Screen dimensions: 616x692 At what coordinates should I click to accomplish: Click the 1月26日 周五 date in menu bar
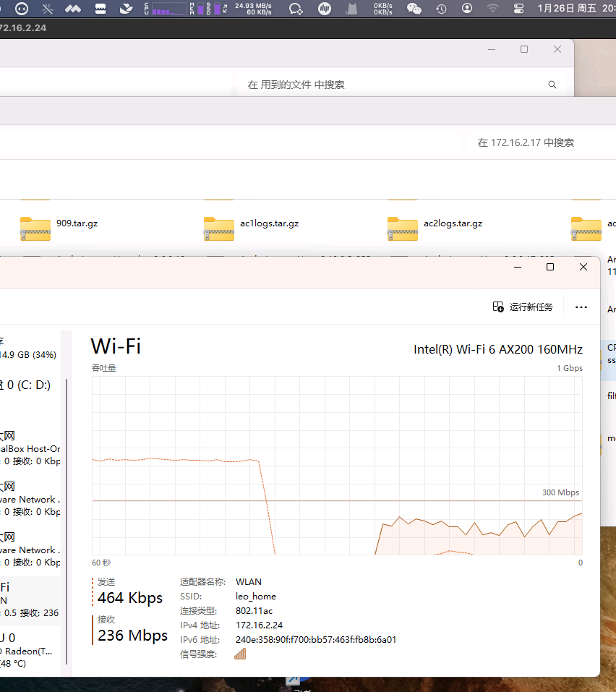(567, 9)
